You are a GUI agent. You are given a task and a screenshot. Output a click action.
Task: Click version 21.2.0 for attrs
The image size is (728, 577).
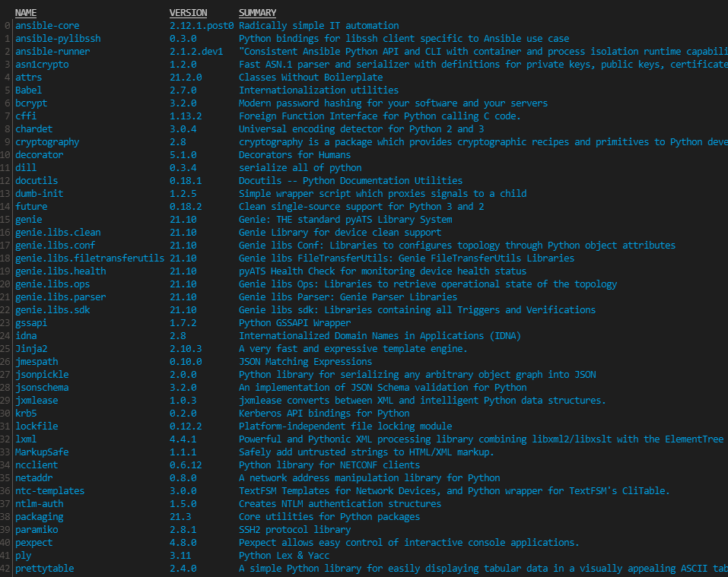pos(186,78)
